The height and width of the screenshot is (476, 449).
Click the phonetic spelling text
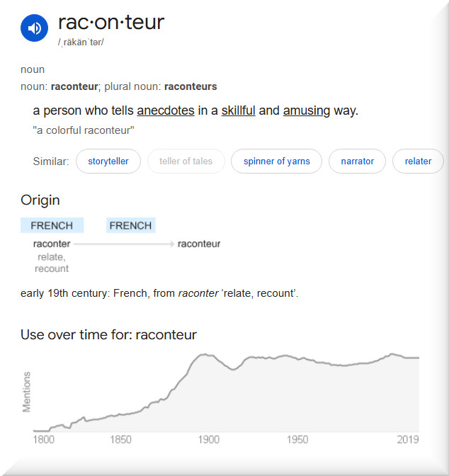[81, 42]
